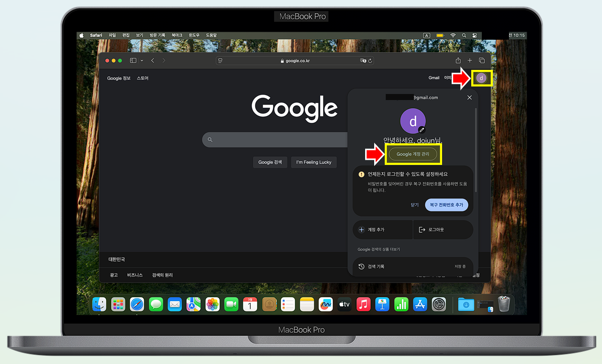Open Calendar from the Dock
Image resolution: width=602 pixels, height=364 pixels.
tap(250, 305)
